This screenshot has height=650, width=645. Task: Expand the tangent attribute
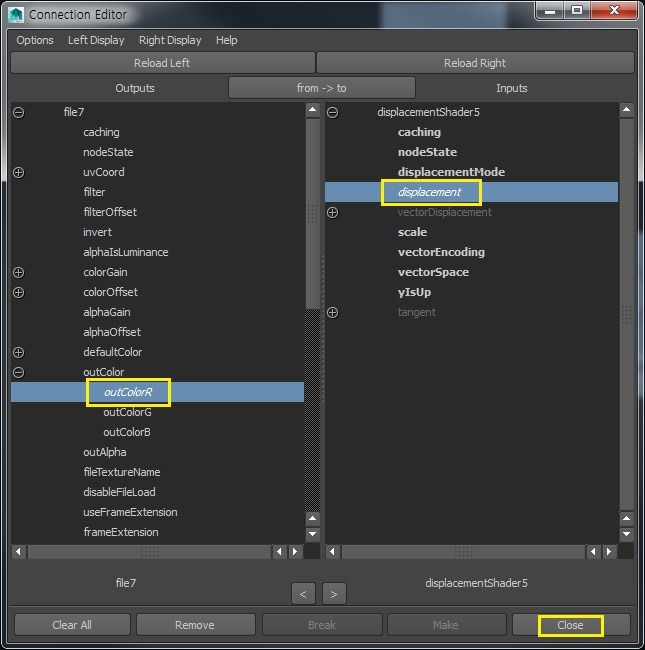click(x=332, y=313)
